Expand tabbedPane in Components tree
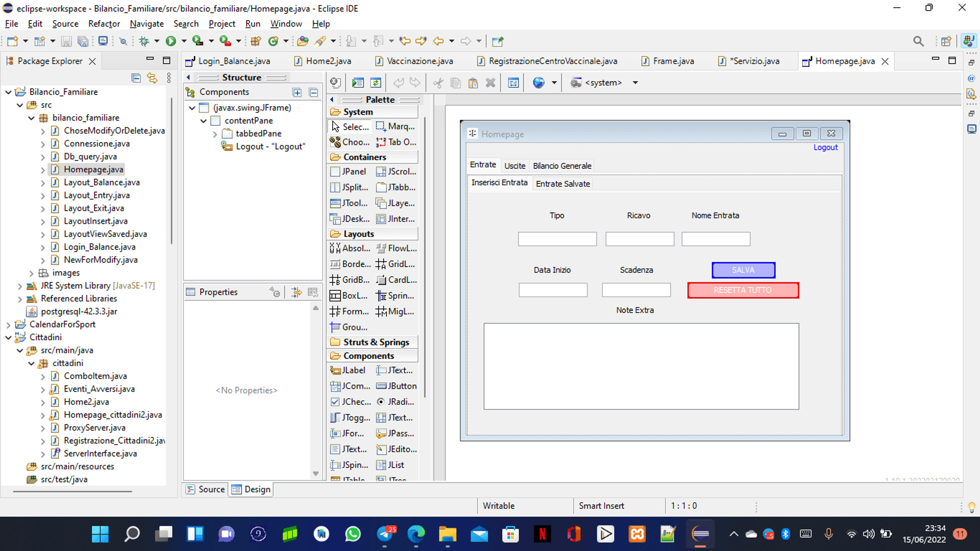The width and height of the screenshot is (980, 551). coord(215,134)
